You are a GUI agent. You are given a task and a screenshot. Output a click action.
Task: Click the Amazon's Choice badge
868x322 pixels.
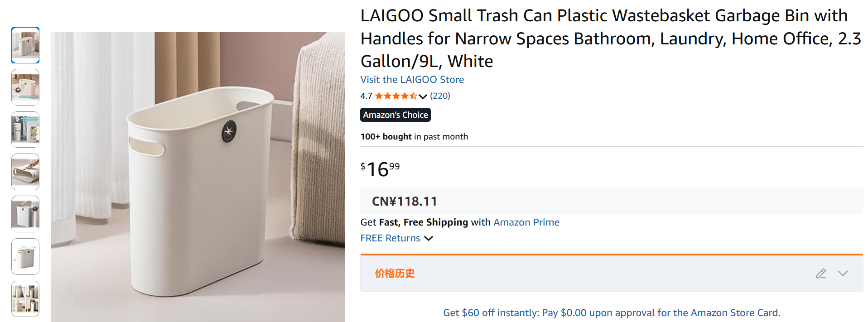tap(395, 115)
